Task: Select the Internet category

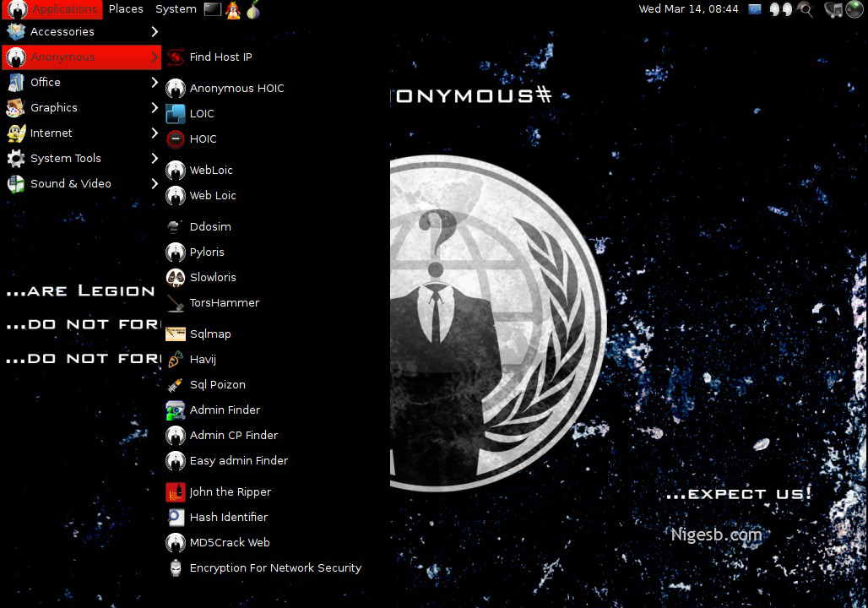Action: [x=52, y=133]
